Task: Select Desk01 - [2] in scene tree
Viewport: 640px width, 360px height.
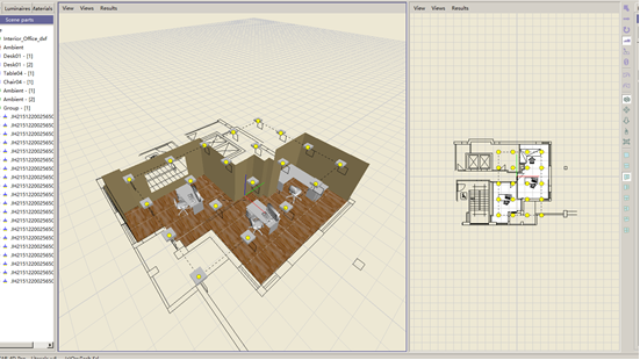Action: (x=18, y=64)
